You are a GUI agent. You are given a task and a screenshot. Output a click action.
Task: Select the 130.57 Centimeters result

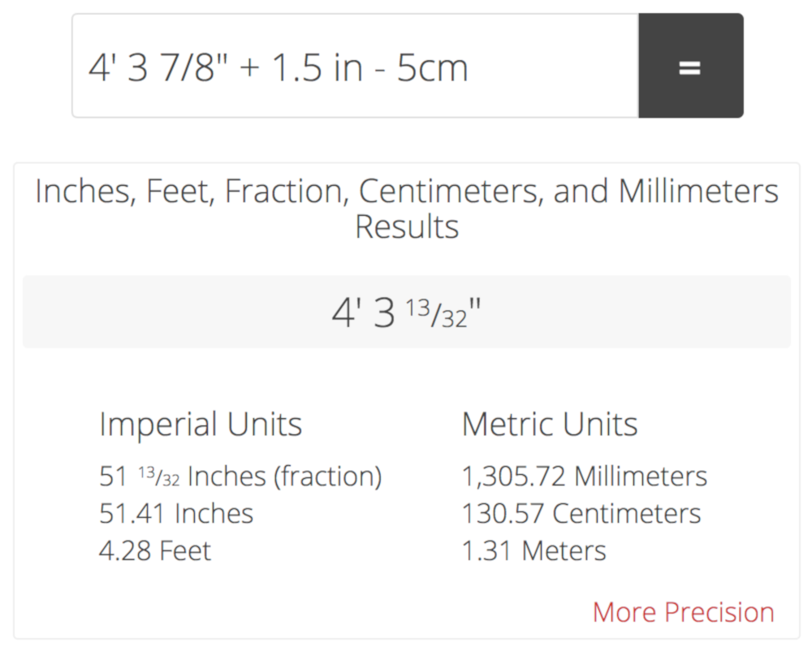tap(581, 513)
